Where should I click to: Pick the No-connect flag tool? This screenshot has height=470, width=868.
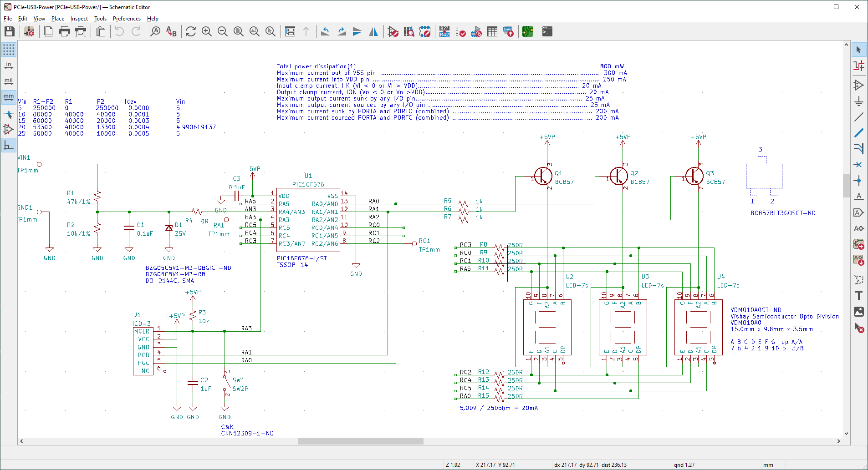(x=858, y=165)
